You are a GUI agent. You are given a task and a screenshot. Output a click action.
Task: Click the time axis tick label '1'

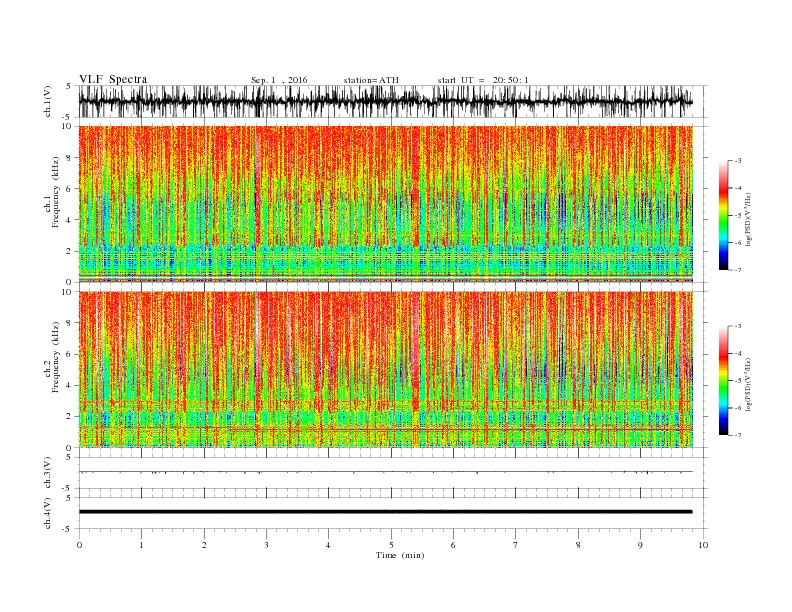(141, 545)
